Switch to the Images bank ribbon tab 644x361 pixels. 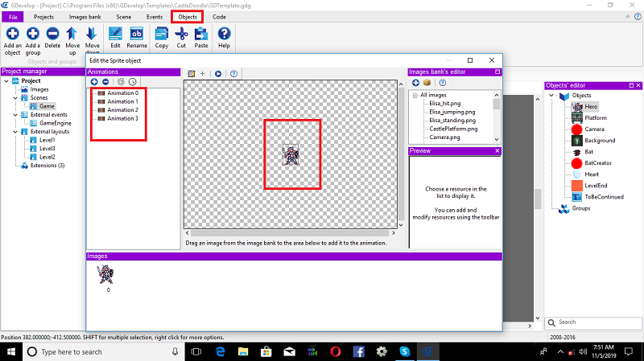click(85, 17)
